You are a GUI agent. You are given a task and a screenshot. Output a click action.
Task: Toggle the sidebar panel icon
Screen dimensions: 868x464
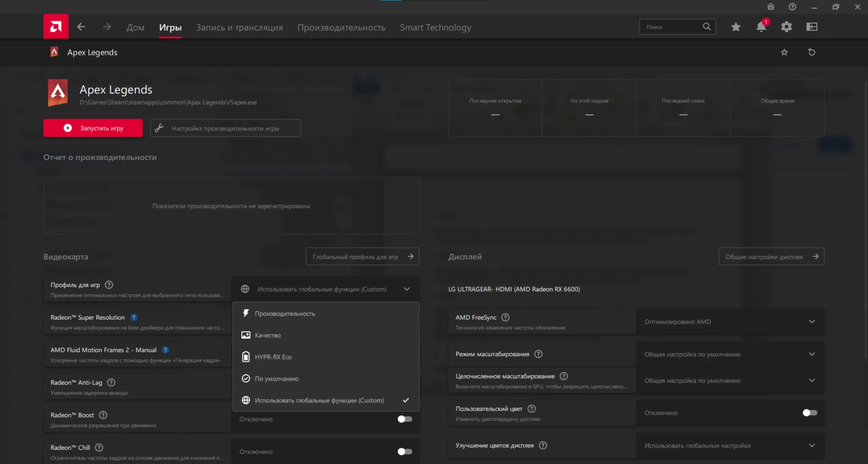pos(812,27)
